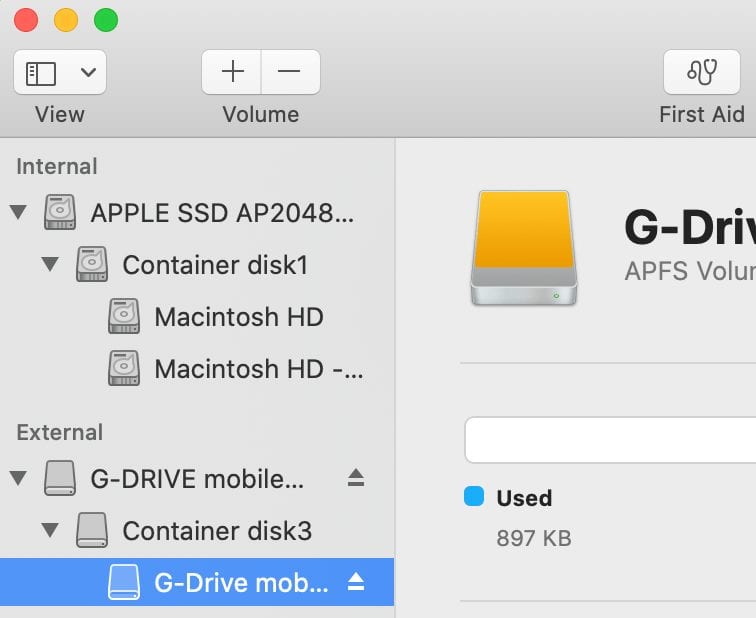Click the yellow minimize window button
756x618 pixels.
pyautogui.click(x=66, y=20)
